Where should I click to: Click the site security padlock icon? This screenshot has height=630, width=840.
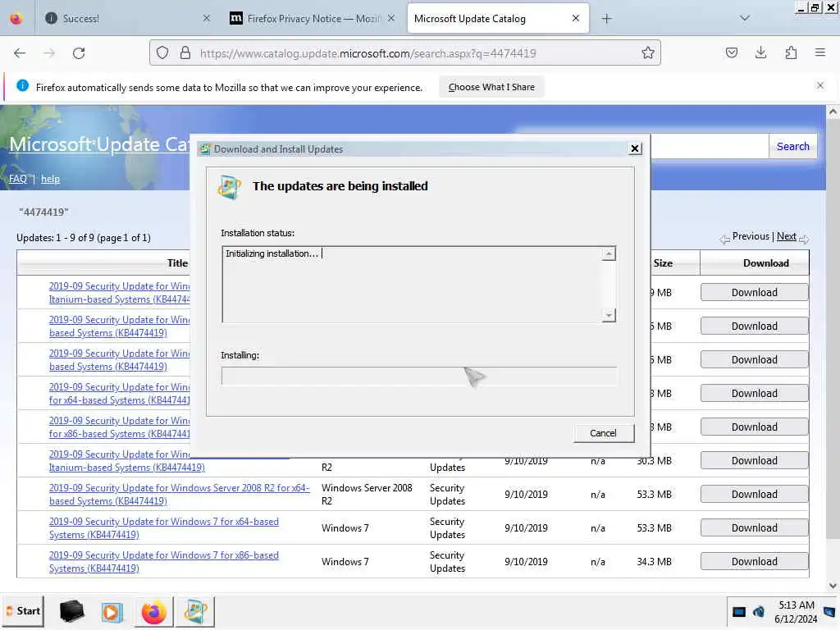(185, 53)
